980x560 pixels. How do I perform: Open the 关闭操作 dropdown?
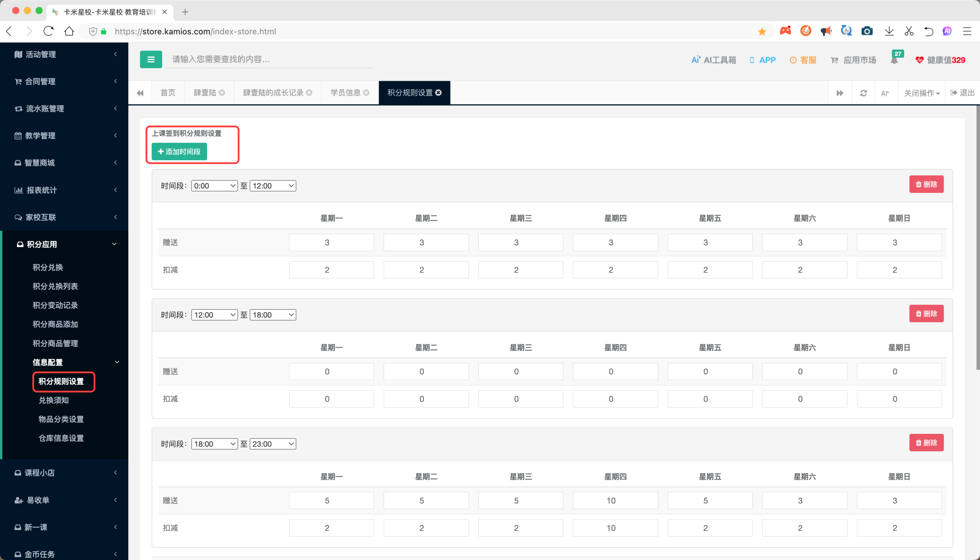(x=921, y=93)
